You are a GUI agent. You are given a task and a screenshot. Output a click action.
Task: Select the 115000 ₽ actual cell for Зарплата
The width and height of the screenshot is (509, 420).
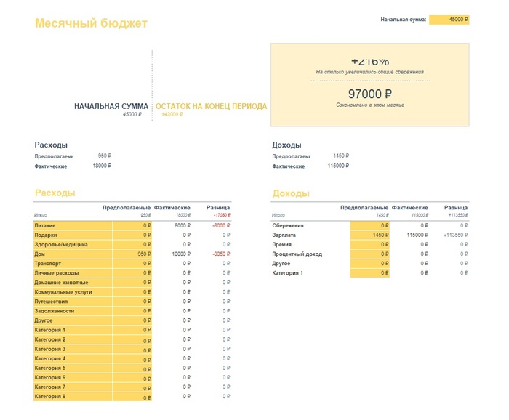pyautogui.click(x=417, y=235)
